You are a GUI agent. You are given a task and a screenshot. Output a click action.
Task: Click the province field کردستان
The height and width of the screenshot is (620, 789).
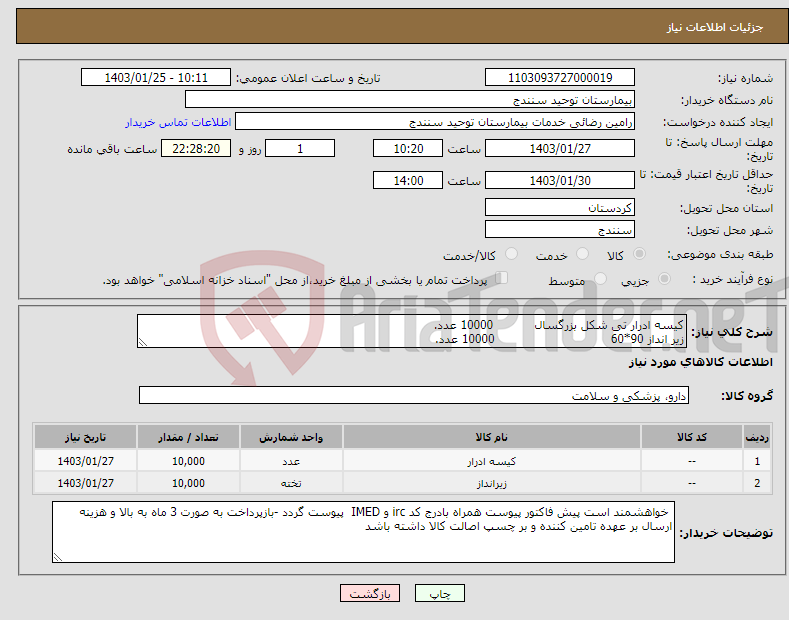(560, 207)
